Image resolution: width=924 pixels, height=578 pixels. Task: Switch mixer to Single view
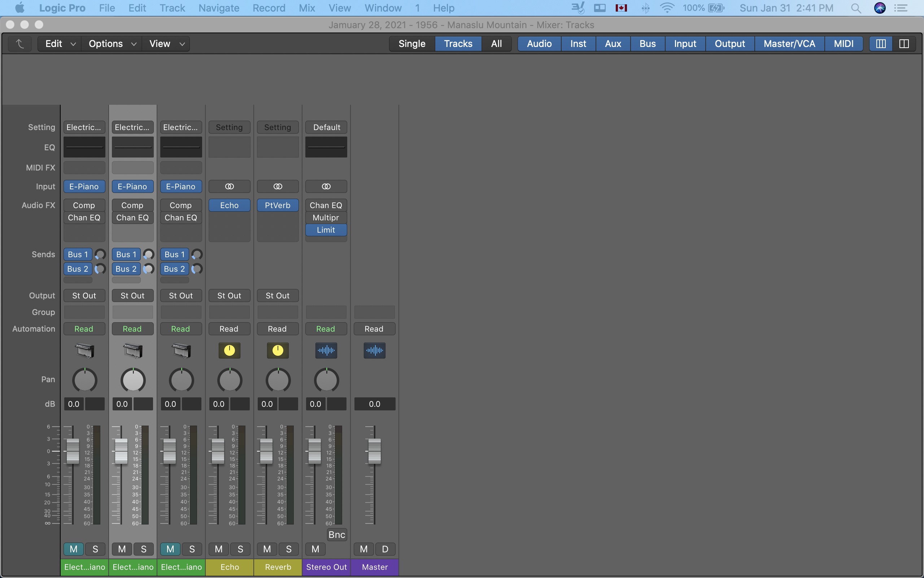[x=412, y=44]
